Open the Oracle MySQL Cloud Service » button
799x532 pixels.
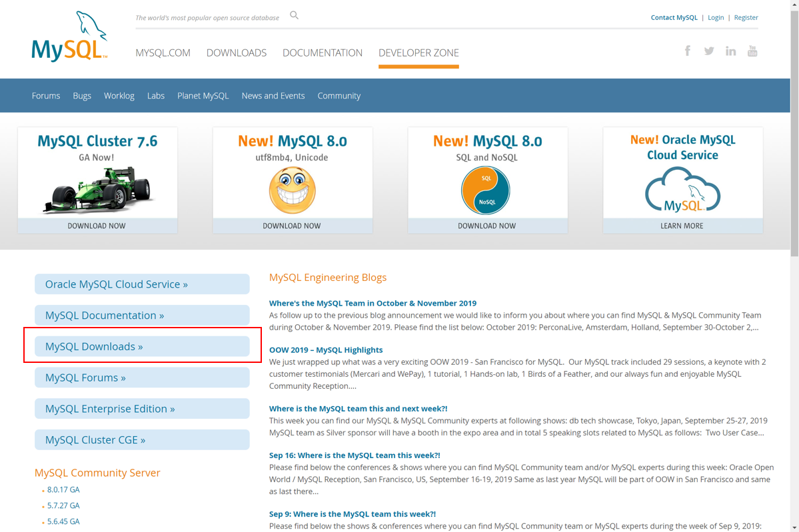[x=142, y=284]
